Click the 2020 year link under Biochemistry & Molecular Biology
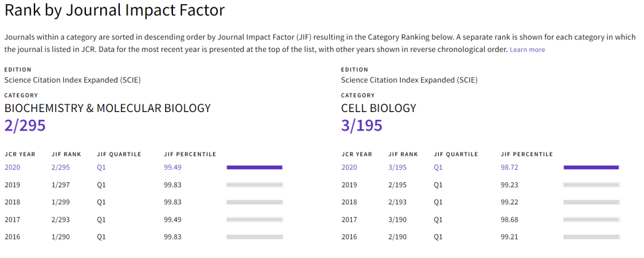644x258 pixels. [13, 167]
